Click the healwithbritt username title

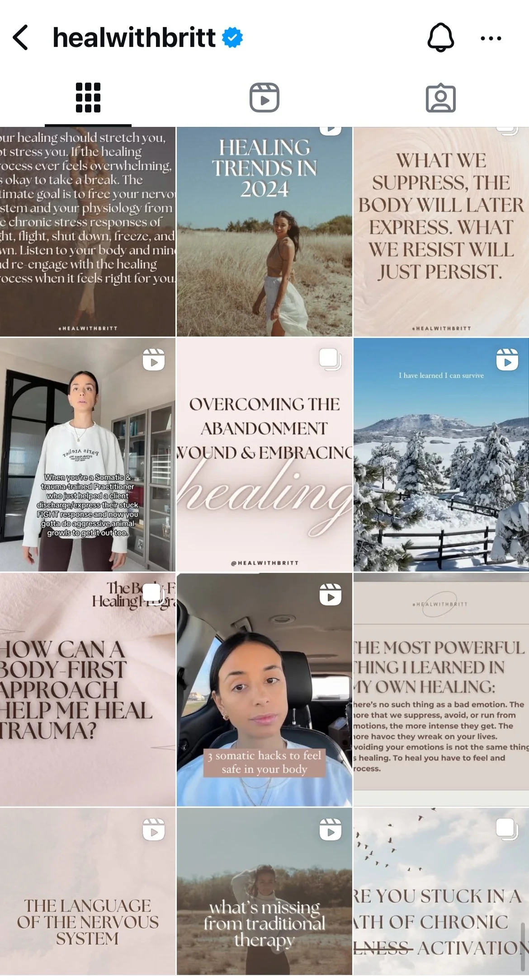point(134,38)
